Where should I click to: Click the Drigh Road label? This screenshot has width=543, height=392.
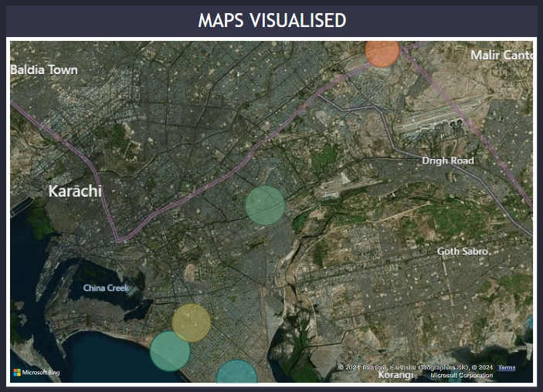point(448,161)
